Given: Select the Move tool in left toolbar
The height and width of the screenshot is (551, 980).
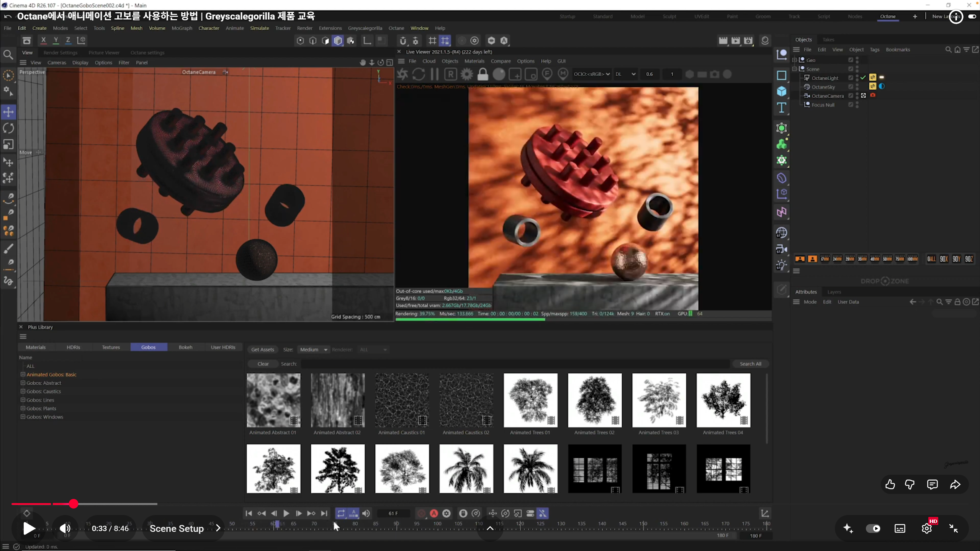Looking at the screenshot, I should point(8,112).
